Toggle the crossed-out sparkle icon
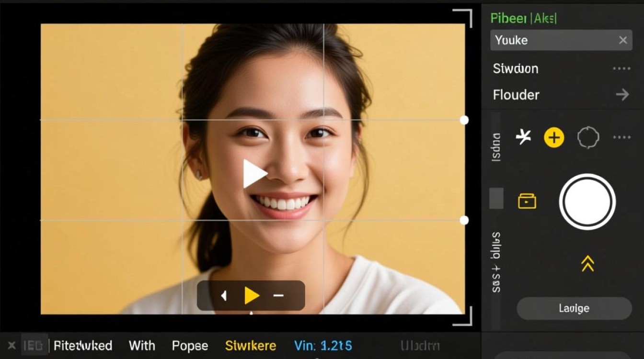The image size is (644, 359). click(523, 138)
